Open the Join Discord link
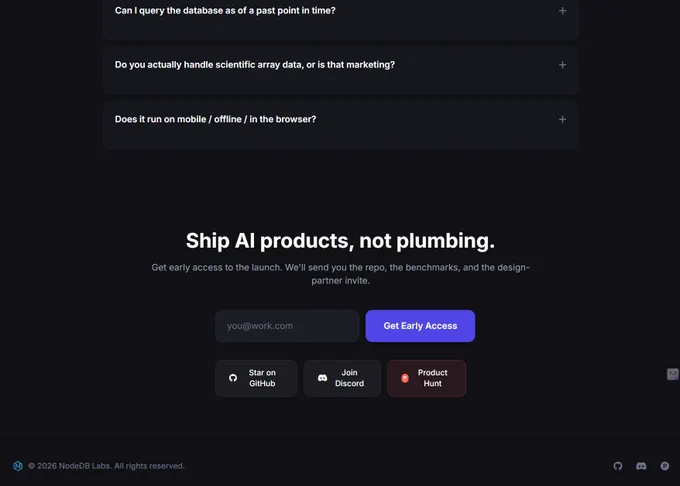The width and height of the screenshot is (680, 486). (x=342, y=378)
